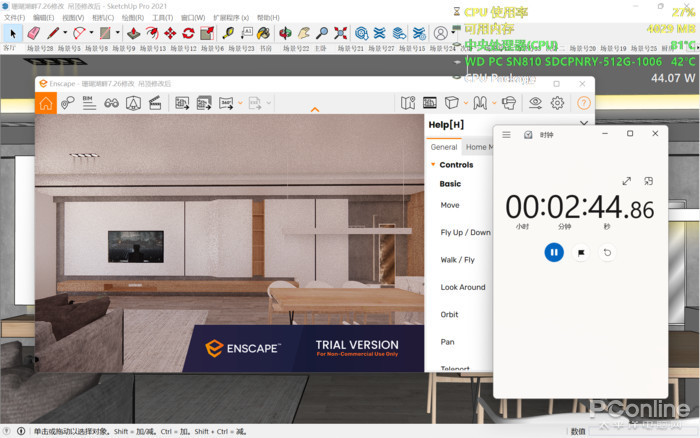Activate the Offset tool
The image size is (700, 438).
pyautogui.click(x=152, y=33)
